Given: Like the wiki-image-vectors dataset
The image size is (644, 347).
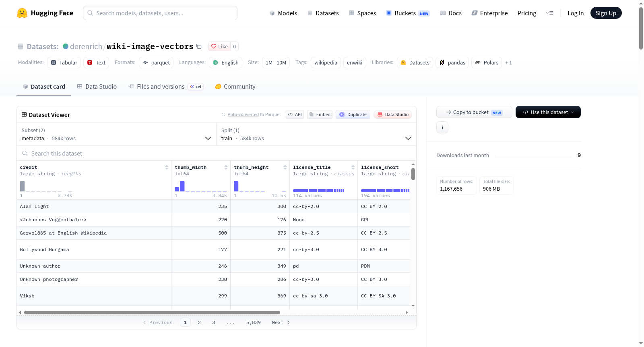Looking at the screenshot, I should [219, 46].
